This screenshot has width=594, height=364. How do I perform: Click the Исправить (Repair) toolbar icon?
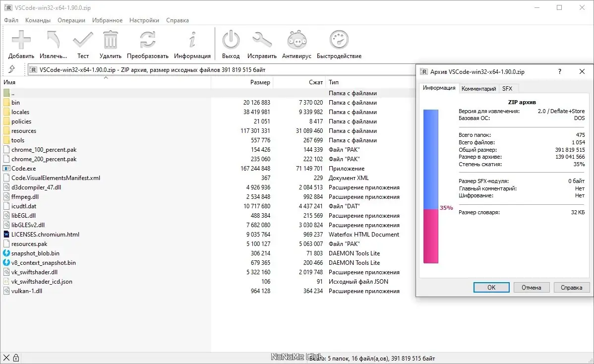click(262, 40)
